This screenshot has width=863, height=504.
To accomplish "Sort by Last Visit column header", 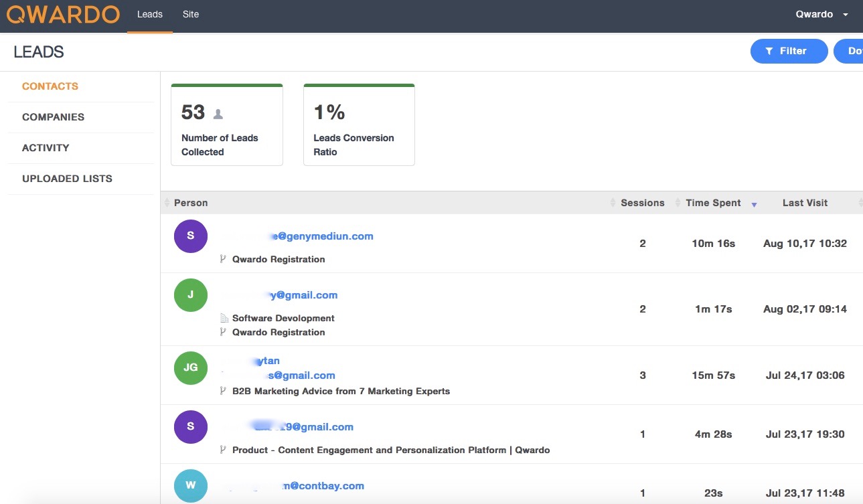I will 805,203.
